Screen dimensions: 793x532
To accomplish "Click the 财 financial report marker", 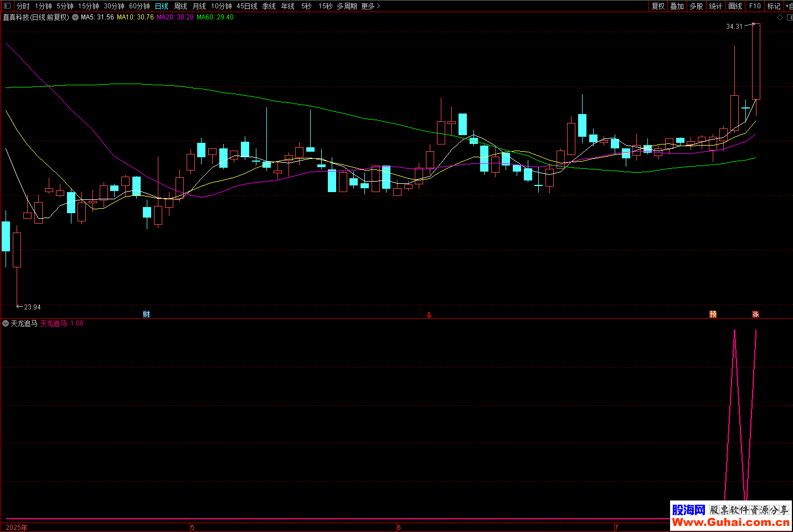I will click(x=146, y=314).
